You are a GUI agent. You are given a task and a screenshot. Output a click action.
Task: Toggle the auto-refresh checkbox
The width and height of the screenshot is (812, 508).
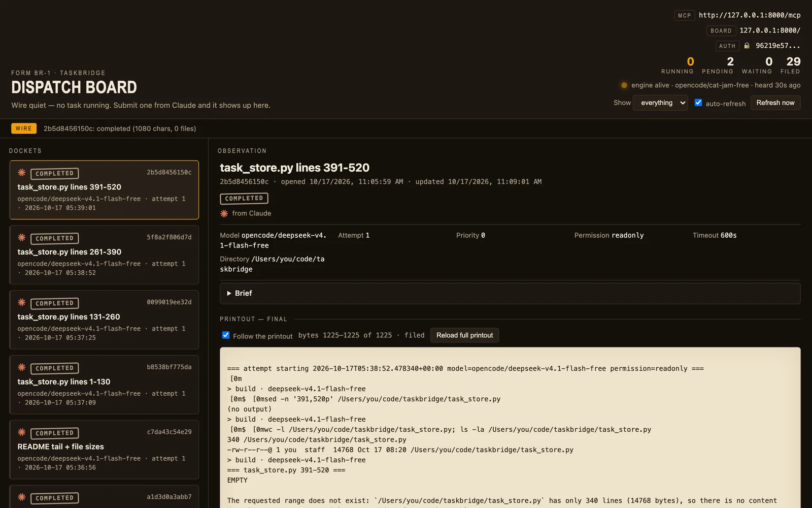pyautogui.click(x=698, y=103)
